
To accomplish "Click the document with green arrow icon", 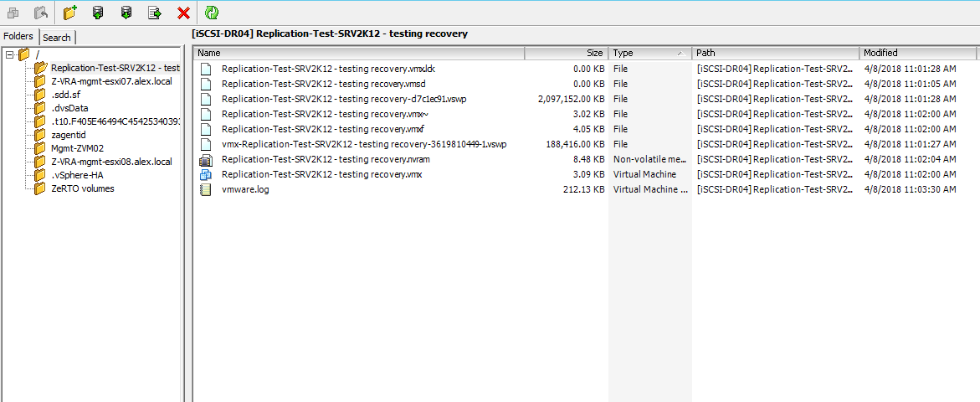I will [155, 12].
